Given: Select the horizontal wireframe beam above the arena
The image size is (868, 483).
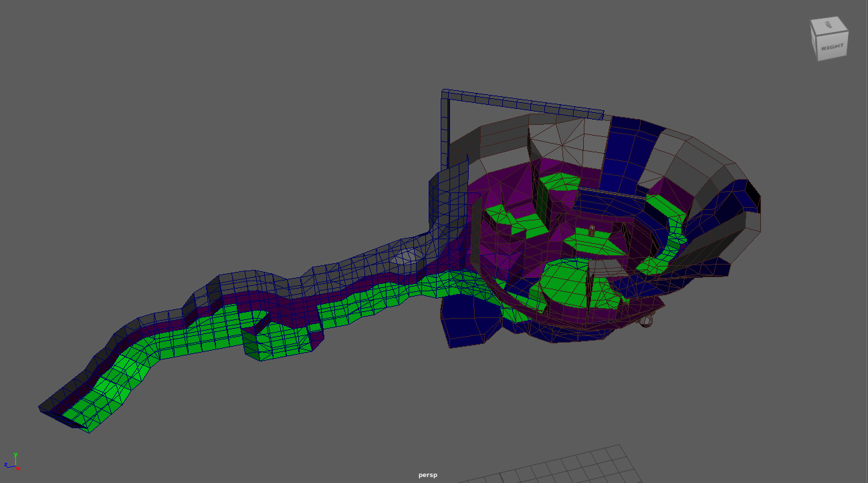Looking at the screenshot, I should tap(522, 102).
